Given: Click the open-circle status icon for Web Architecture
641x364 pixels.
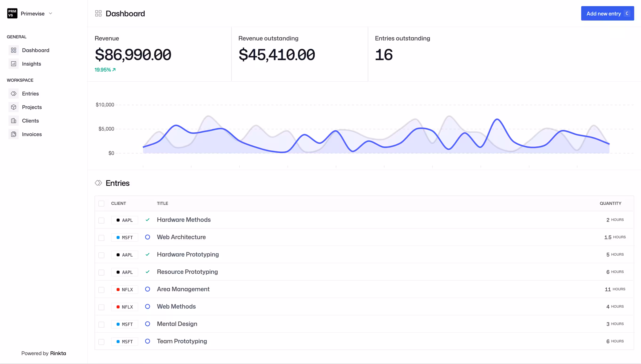Looking at the screenshot, I should (147, 237).
